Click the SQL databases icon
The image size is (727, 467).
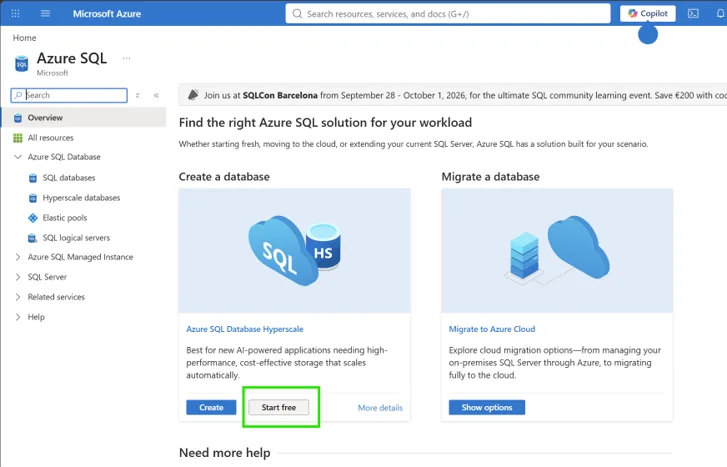tap(32, 178)
